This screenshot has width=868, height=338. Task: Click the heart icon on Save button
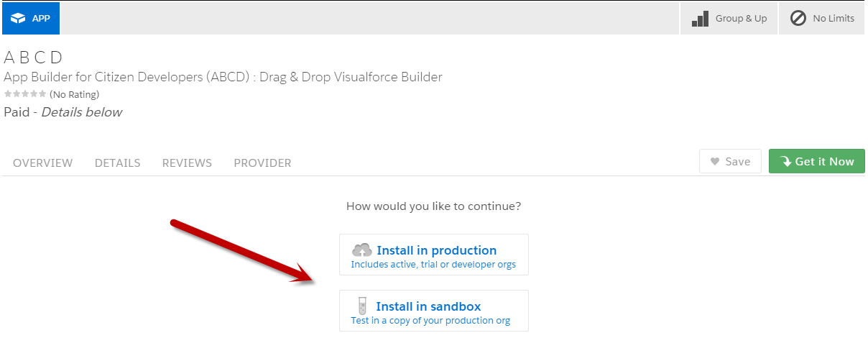[x=715, y=162]
